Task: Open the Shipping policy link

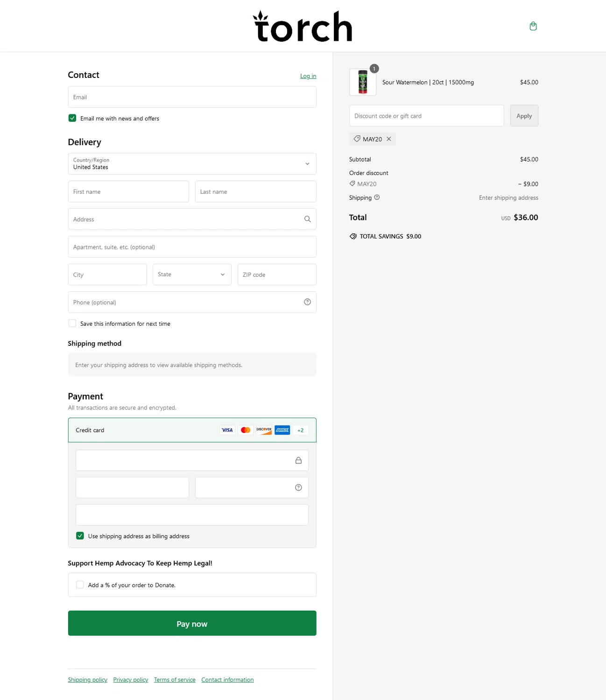Action: (87, 680)
